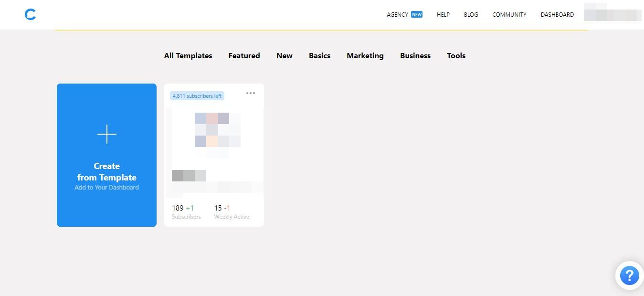The image size is (644, 296).
Task: Open the Help link
Action: click(443, 15)
